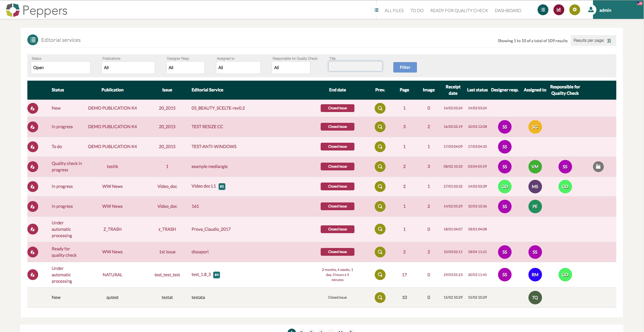Click the teal list icon in header
The height and width of the screenshot is (332, 644).
pyautogui.click(x=543, y=10)
